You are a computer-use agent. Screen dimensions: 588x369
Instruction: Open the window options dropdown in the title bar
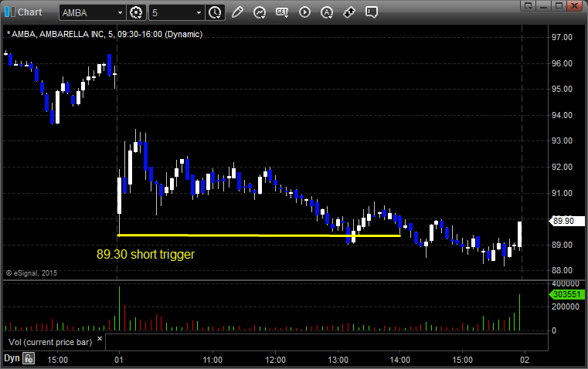coord(529,5)
